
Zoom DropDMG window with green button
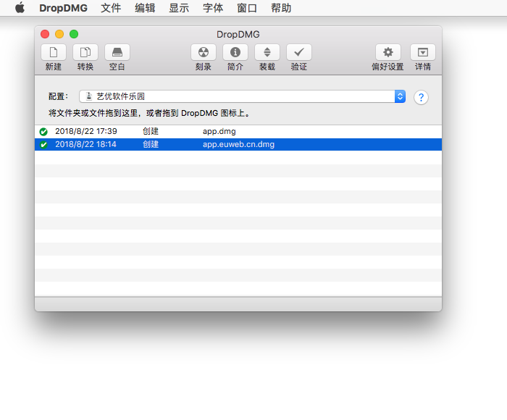(74, 34)
